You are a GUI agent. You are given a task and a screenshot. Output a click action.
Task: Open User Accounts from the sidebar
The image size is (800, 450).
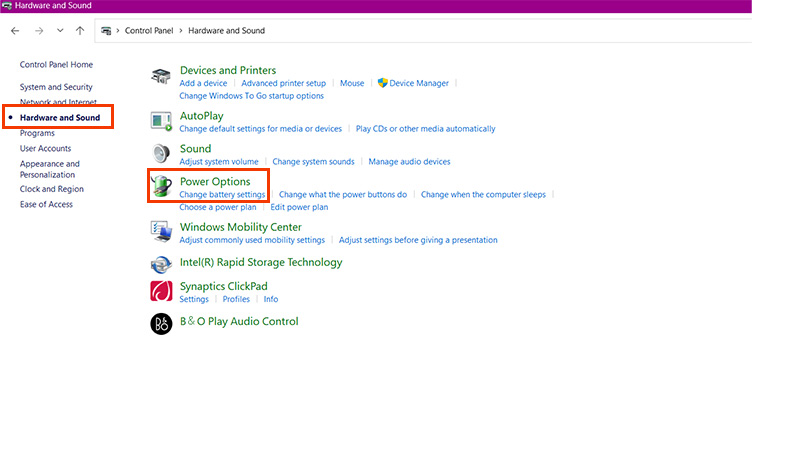tap(45, 148)
